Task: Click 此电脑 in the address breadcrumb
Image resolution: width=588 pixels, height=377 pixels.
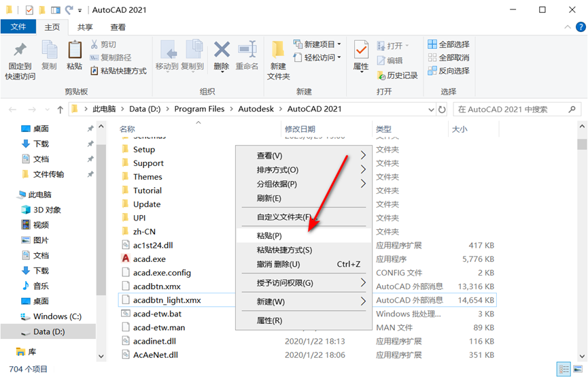Action: coord(104,109)
